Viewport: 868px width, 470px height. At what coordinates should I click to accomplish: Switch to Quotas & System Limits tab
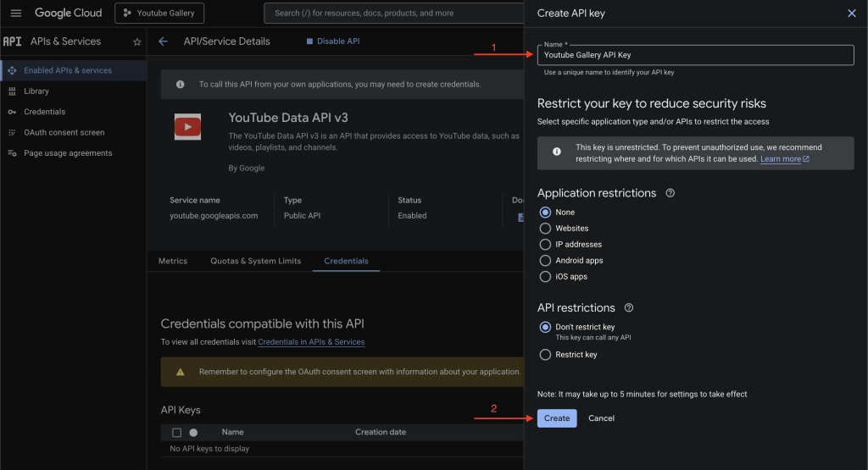point(255,261)
